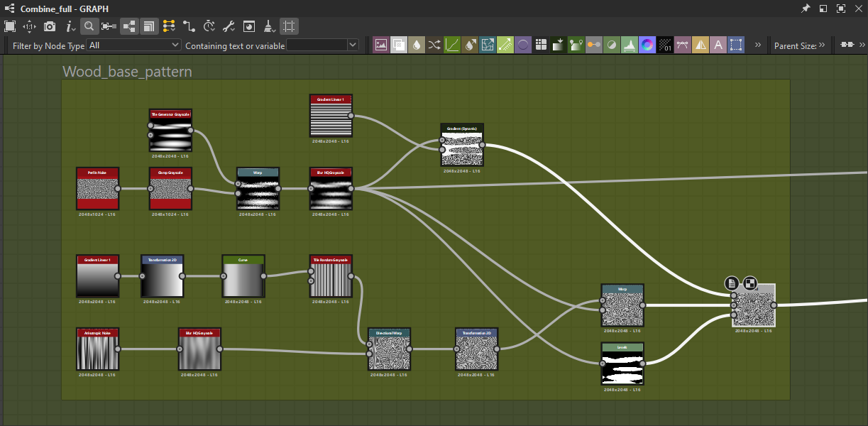Select the Directional Warp node
This screenshot has width=868, height=426.
point(389,349)
